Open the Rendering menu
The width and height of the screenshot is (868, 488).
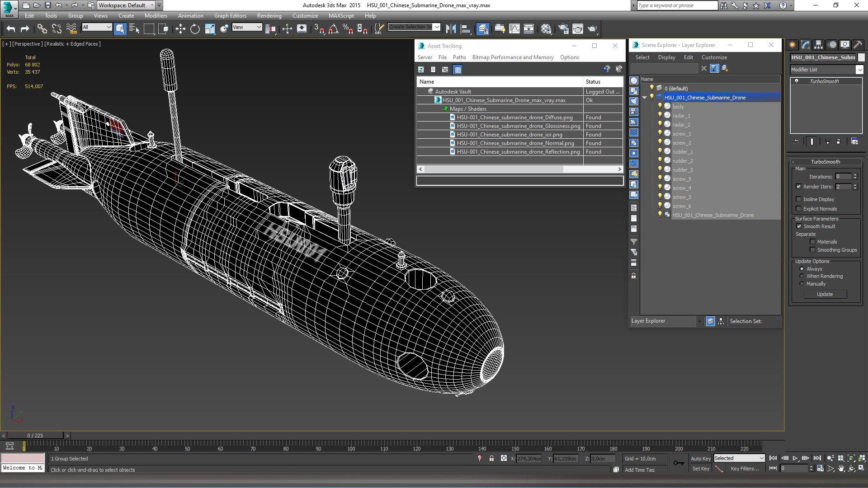(x=269, y=16)
